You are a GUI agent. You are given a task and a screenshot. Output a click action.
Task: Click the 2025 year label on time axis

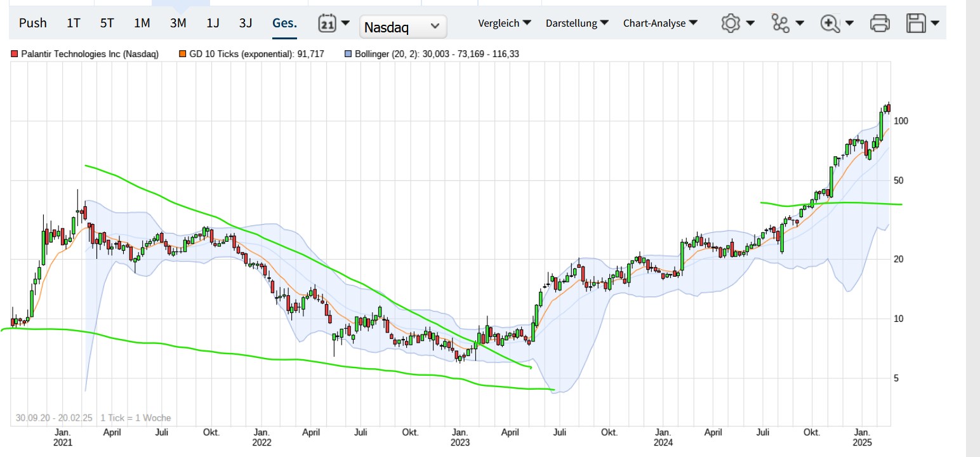[863, 442]
